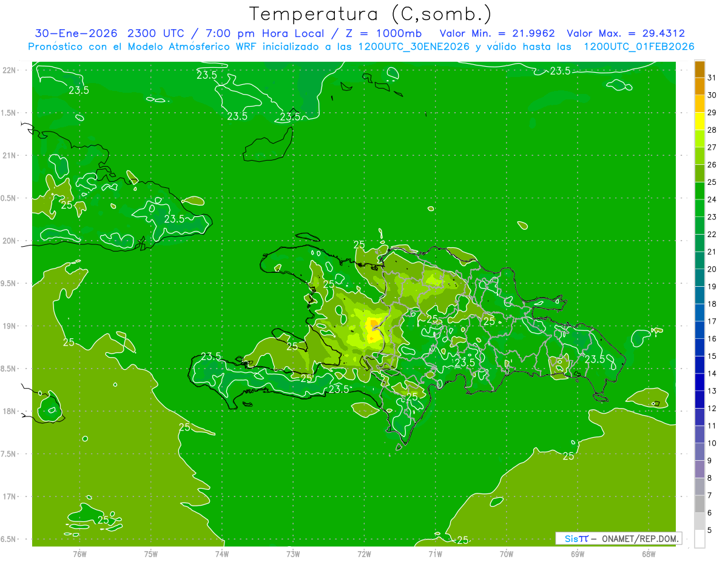Image resolution: width=728 pixels, height=562 pixels.
Task: Pick the olive green legend swatch between 25 and 26
Action: pyautogui.click(x=699, y=173)
